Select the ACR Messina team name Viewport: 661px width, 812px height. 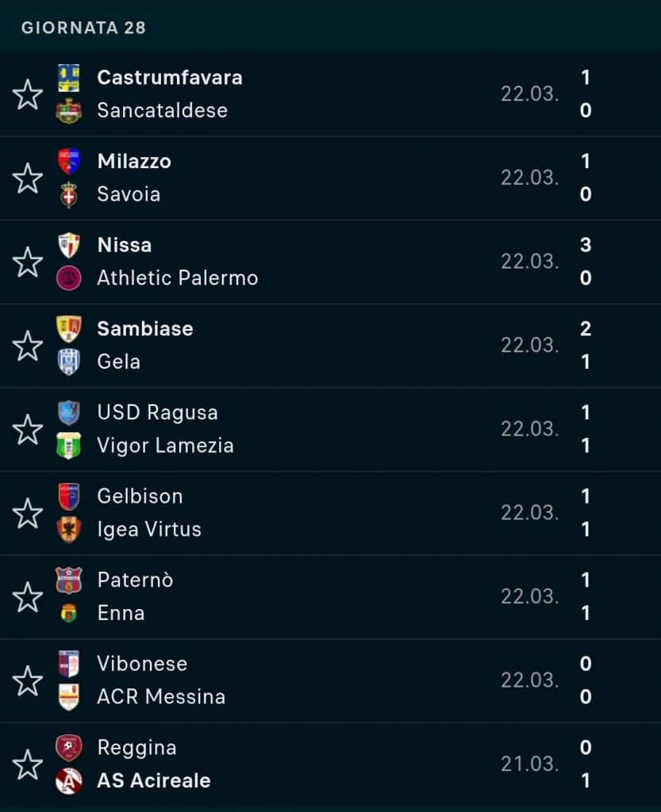(161, 697)
